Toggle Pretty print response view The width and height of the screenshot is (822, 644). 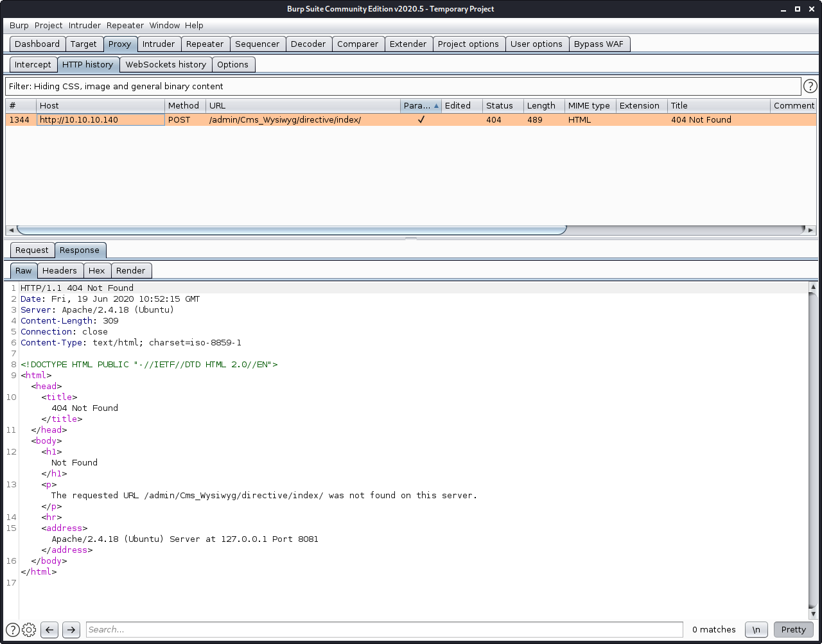click(x=793, y=630)
